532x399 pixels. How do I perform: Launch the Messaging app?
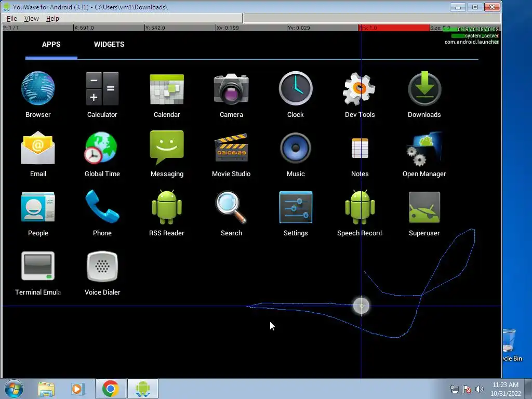167,154
